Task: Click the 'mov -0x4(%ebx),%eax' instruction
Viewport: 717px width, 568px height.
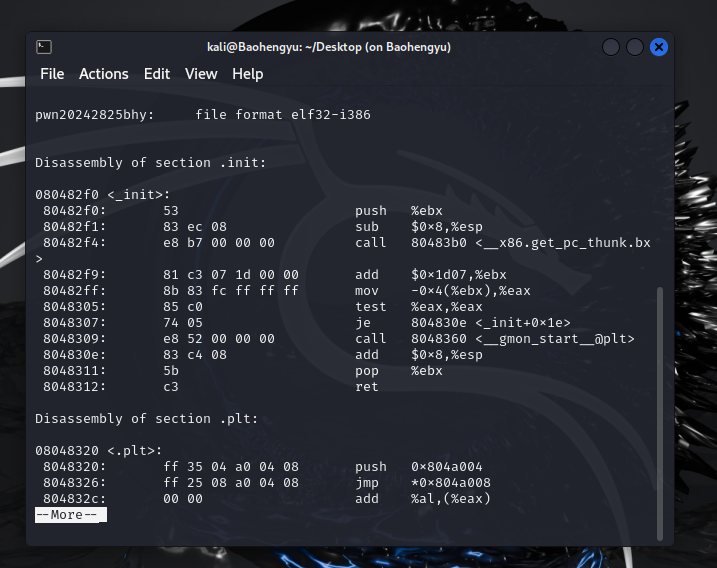Action: pos(443,291)
